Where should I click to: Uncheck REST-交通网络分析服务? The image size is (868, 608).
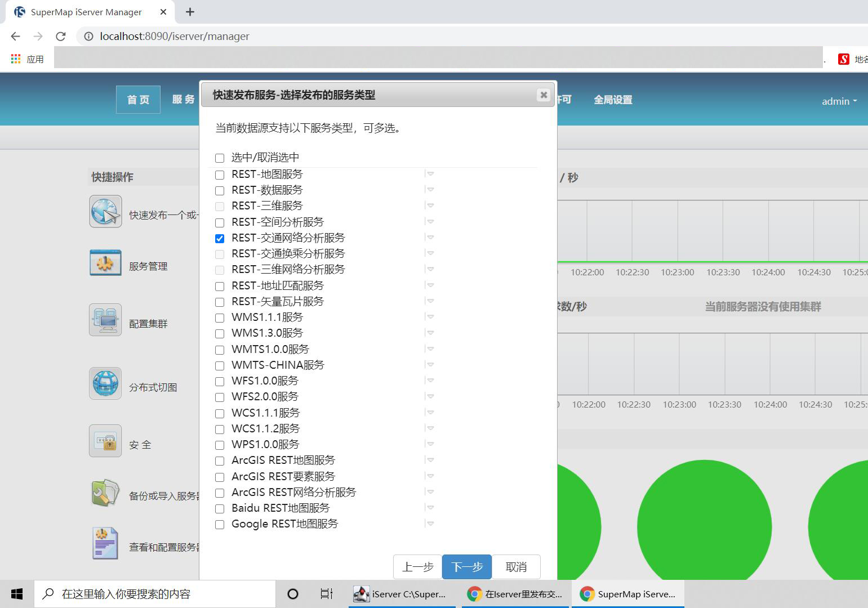point(220,239)
